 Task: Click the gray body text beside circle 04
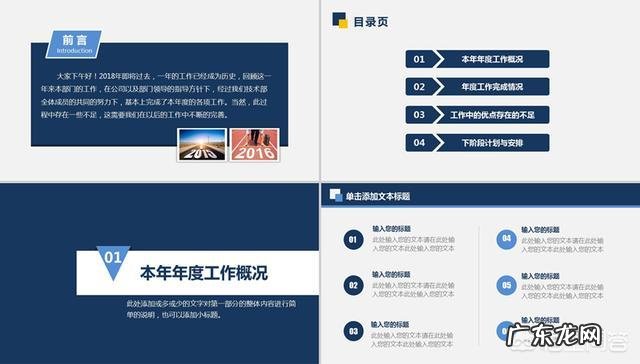coord(562,245)
